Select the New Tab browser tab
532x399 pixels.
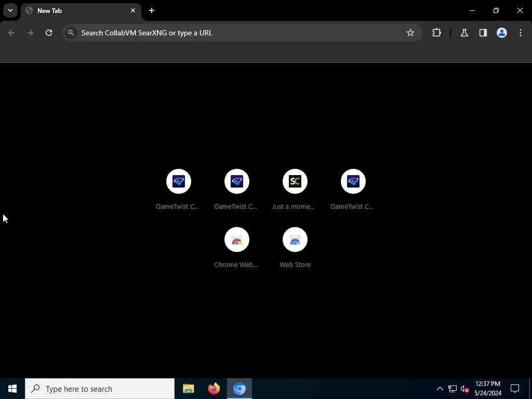tap(81, 11)
